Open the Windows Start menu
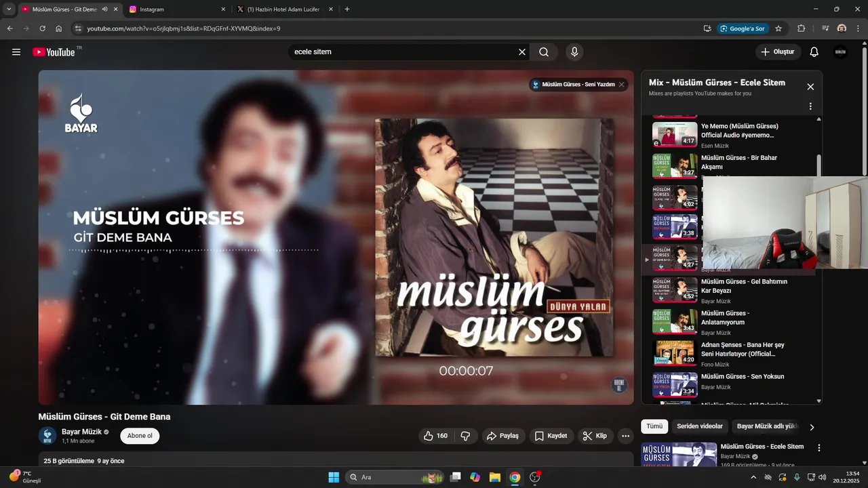Viewport: 868px width, 488px height. [x=334, y=477]
